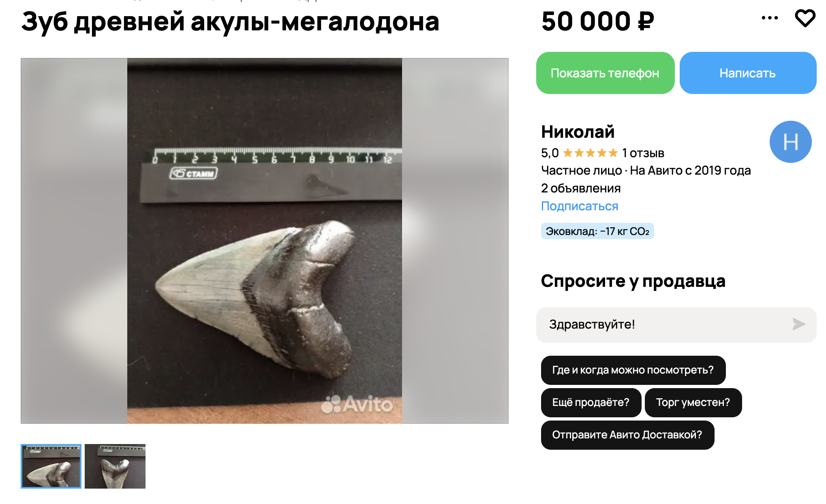
Task: Open the 2 объявления listings link
Action: (x=581, y=188)
